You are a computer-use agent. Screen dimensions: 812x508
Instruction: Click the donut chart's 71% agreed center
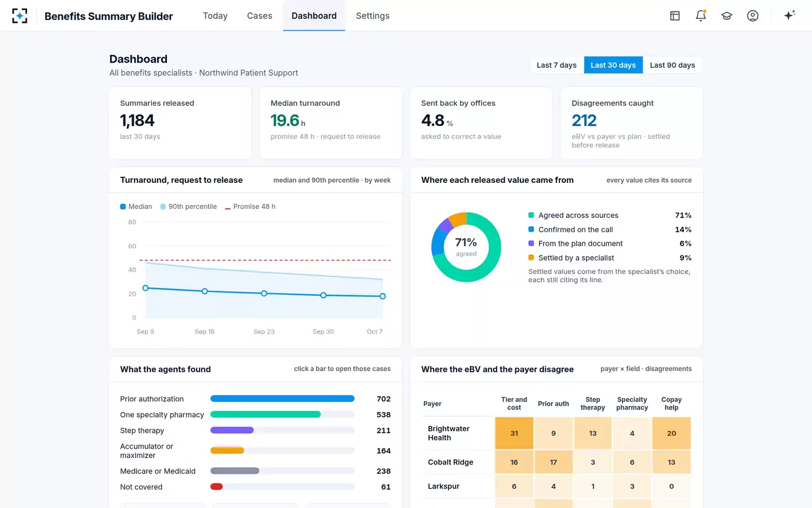pos(466,247)
